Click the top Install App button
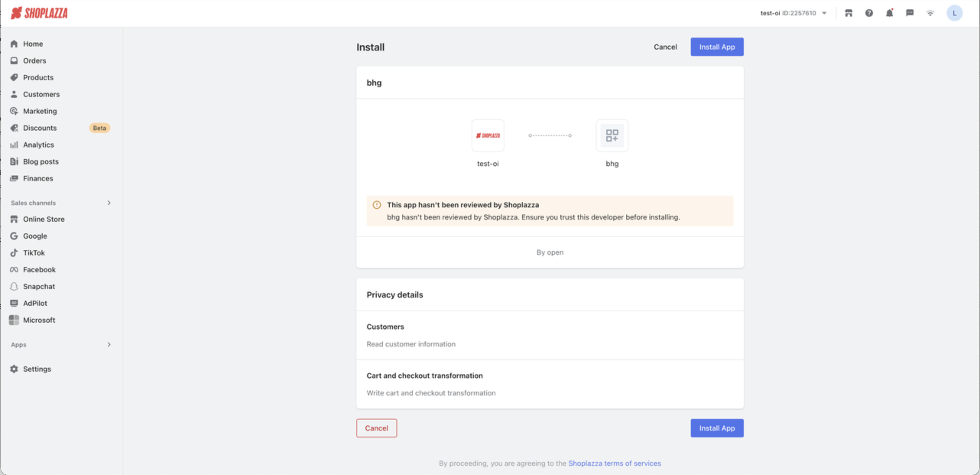The image size is (980, 475). (x=717, y=47)
